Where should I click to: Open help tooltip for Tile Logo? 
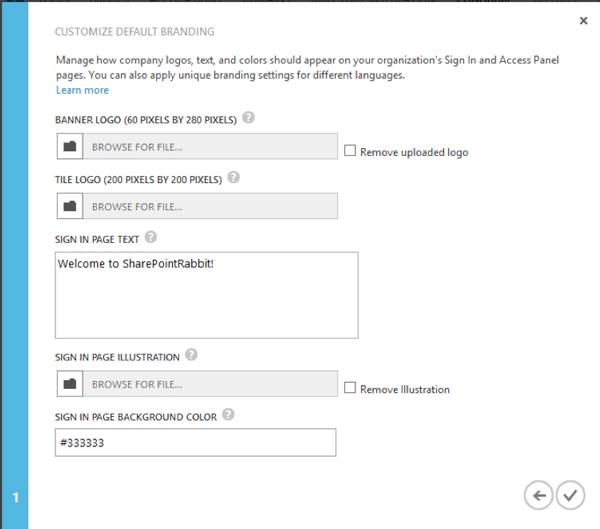(233, 177)
